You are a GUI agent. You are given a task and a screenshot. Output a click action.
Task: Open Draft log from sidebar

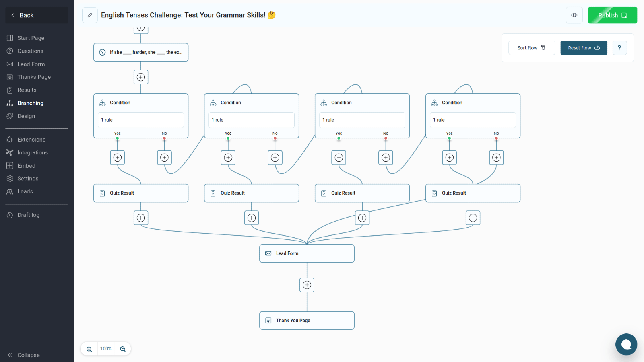28,215
